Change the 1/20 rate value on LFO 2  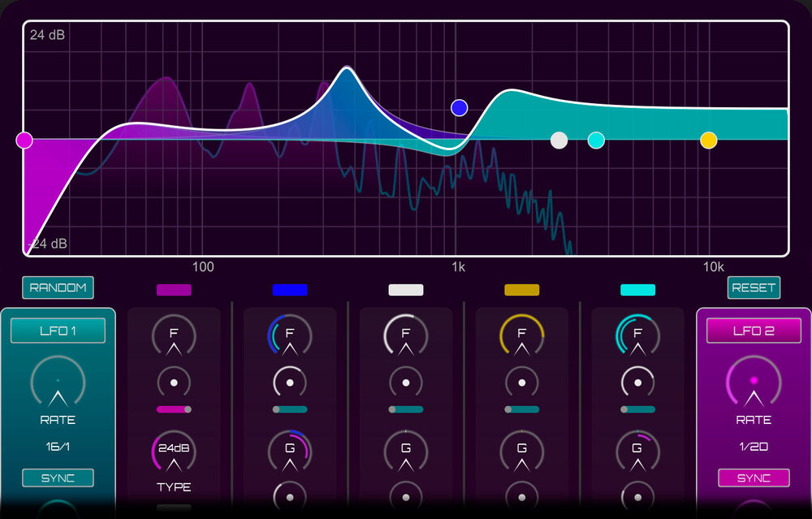pos(754,436)
